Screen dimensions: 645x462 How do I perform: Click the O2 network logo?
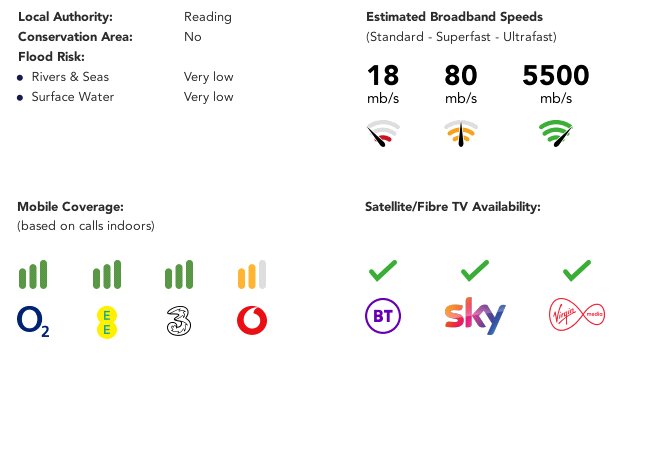[x=33, y=321]
